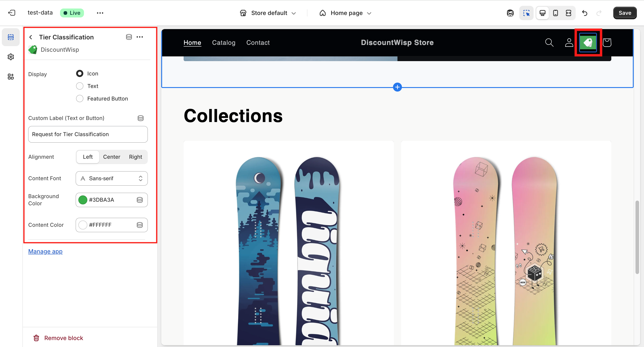Open the Manage app link
This screenshot has height=347, width=644.
tap(45, 251)
